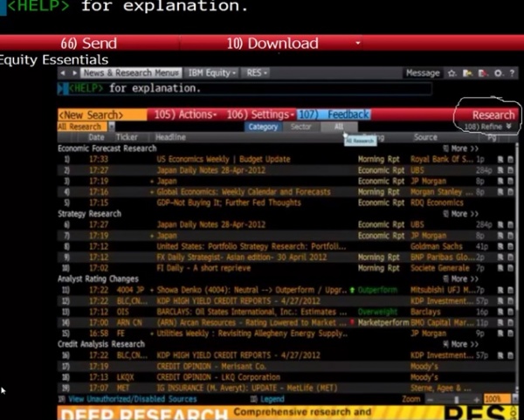Click preview icon on Goldman Sachs Portfolio Strategy row

[x=500, y=246]
